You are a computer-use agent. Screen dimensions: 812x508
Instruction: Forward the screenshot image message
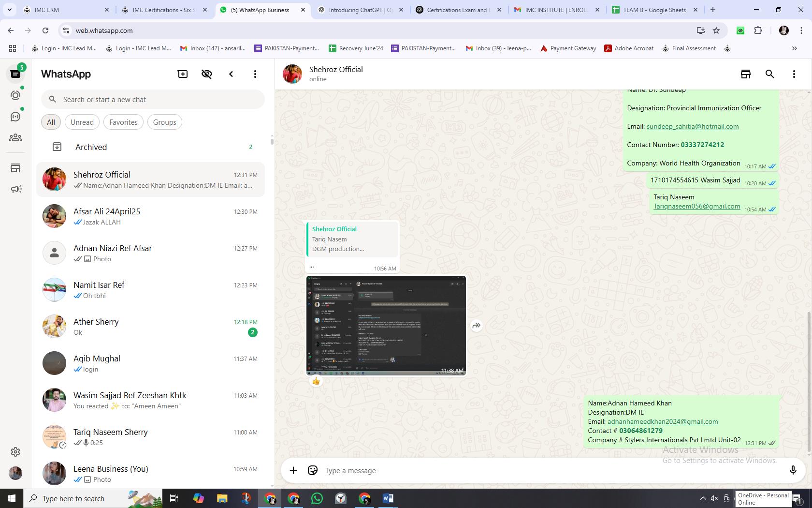click(477, 326)
